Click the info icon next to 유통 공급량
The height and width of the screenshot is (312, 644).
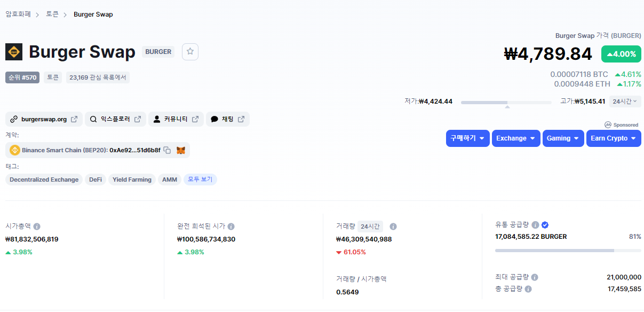coord(535,225)
